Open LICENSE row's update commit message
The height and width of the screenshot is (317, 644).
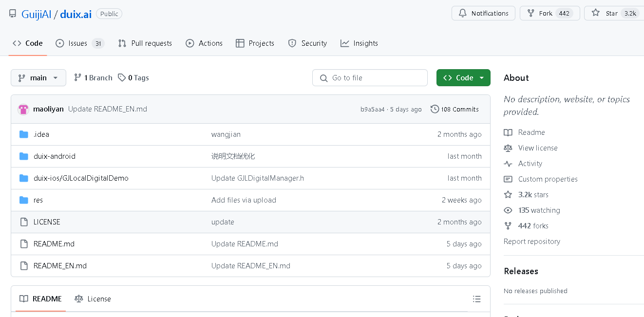[x=223, y=222]
